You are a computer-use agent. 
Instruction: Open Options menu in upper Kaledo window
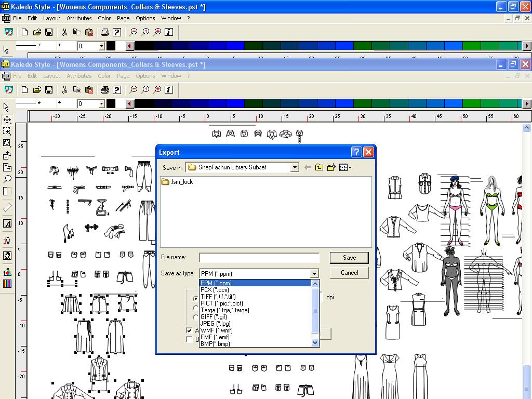click(145, 18)
